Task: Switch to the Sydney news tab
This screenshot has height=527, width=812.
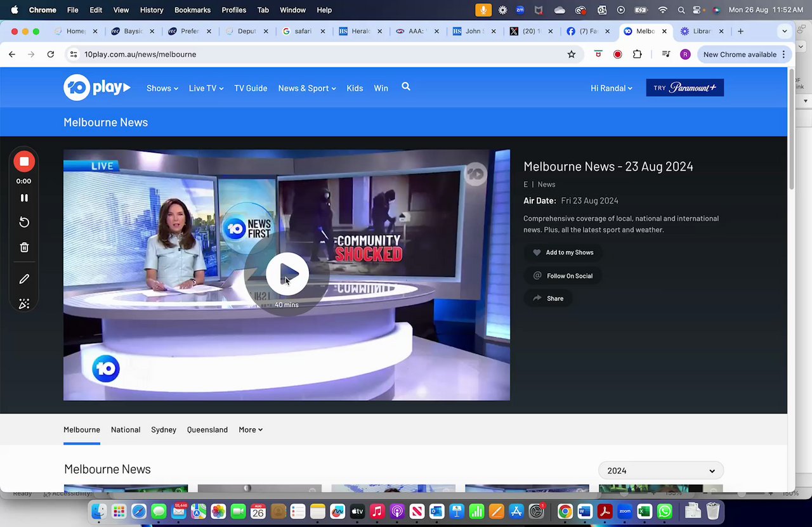Action: click(x=164, y=429)
